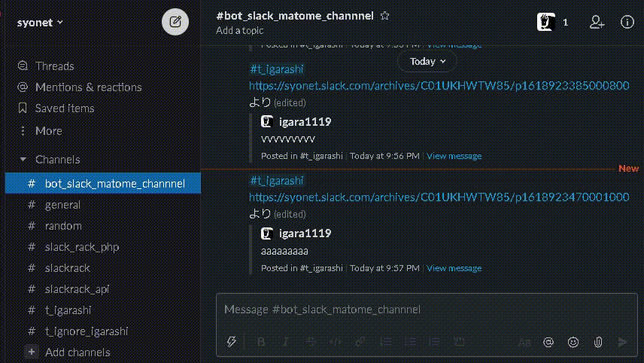Click the Today at 9:56 PM timestamp
The width and height of the screenshot is (644, 363).
(384, 156)
